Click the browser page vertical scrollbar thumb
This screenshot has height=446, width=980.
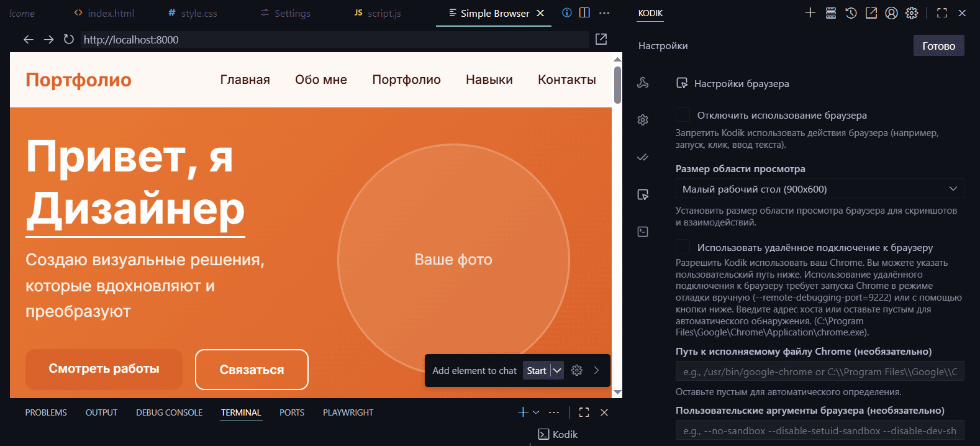coord(617,84)
